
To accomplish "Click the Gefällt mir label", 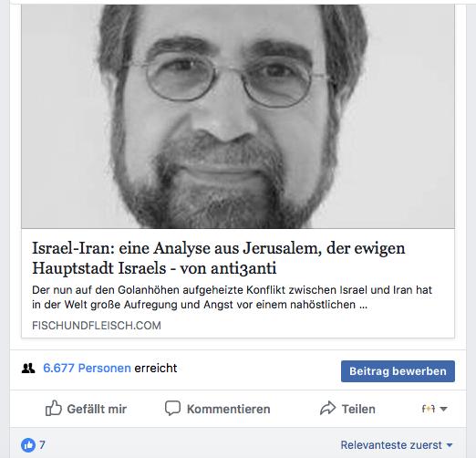I will [97, 409].
